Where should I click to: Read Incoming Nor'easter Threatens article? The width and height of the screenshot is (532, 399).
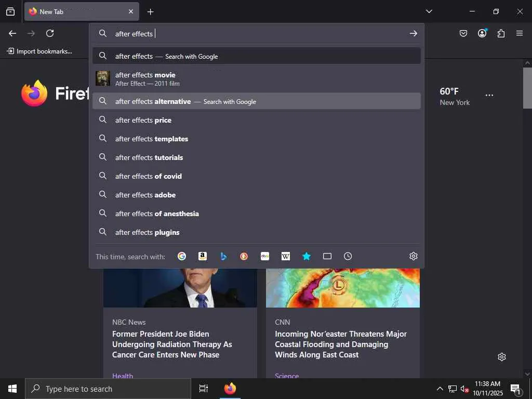[341, 344]
